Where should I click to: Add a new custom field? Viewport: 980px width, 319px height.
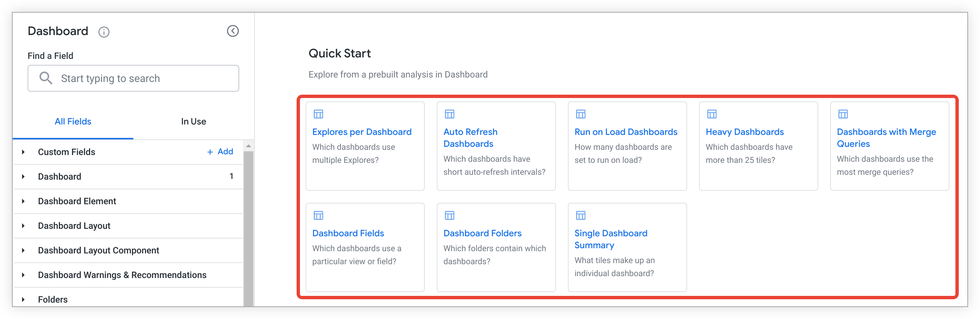220,152
